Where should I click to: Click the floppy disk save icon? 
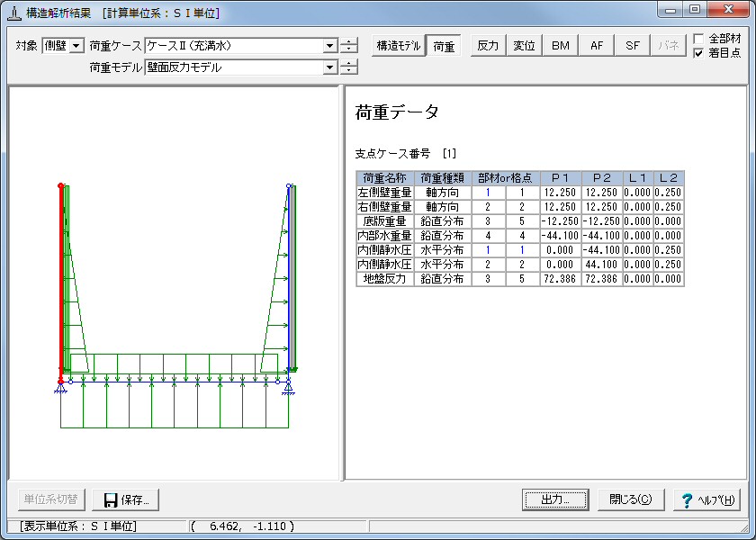(x=111, y=500)
